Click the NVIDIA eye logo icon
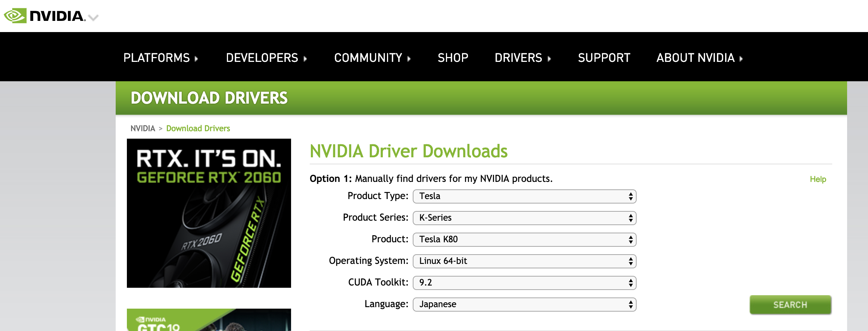The height and width of the screenshot is (331, 868). (x=15, y=16)
